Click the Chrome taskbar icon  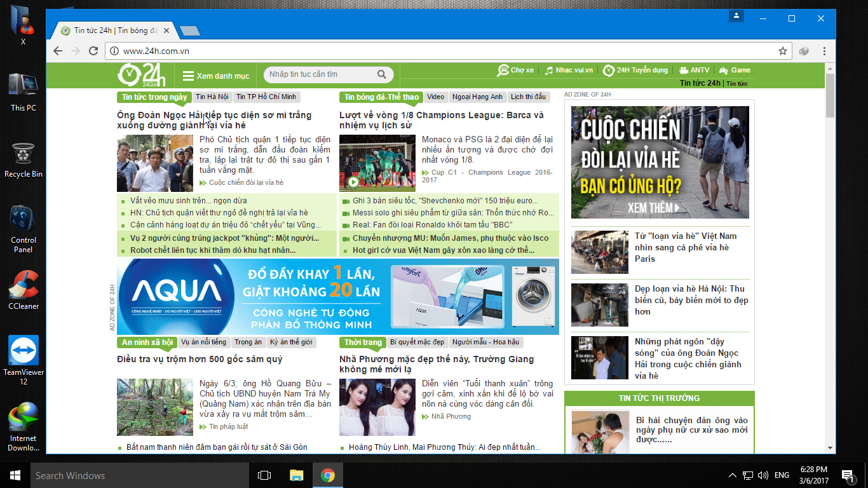[328, 475]
